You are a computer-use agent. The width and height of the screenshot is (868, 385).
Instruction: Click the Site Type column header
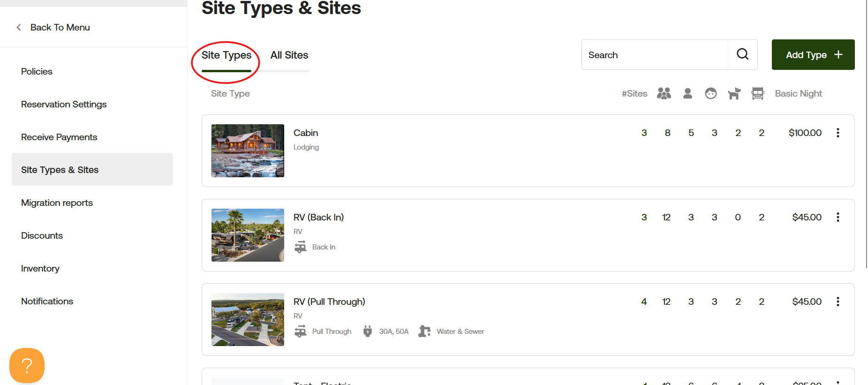click(230, 93)
